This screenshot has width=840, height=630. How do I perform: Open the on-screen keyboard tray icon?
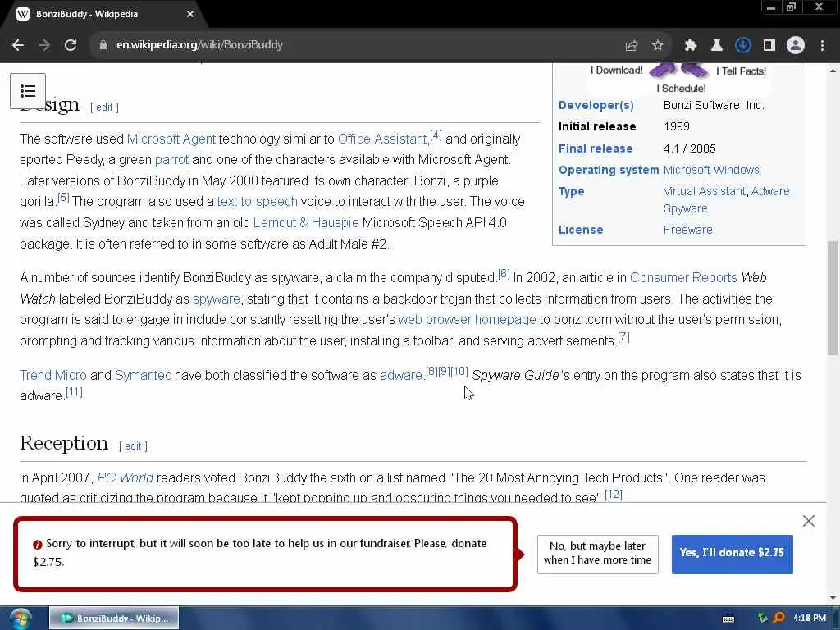(x=728, y=619)
